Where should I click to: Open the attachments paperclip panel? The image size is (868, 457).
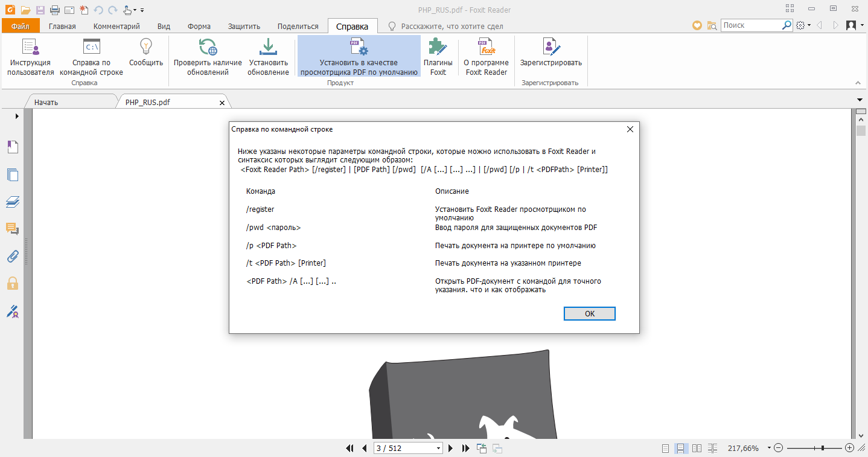pyautogui.click(x=13, y=256)
